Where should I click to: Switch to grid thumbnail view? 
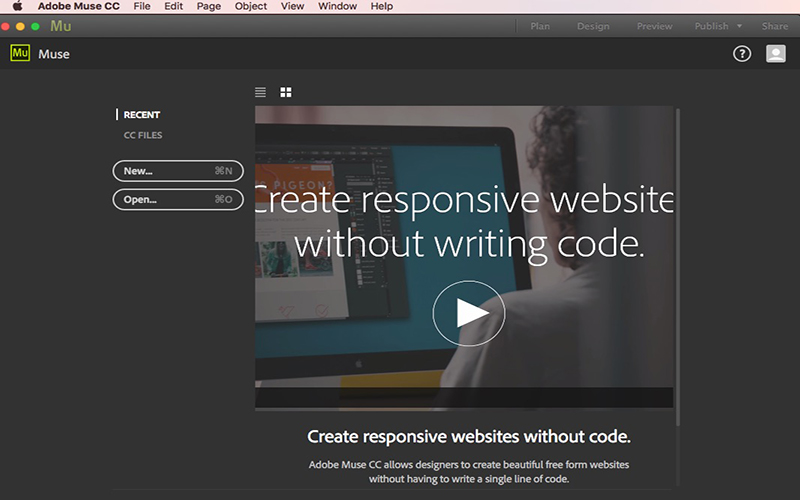click(286, 92)
